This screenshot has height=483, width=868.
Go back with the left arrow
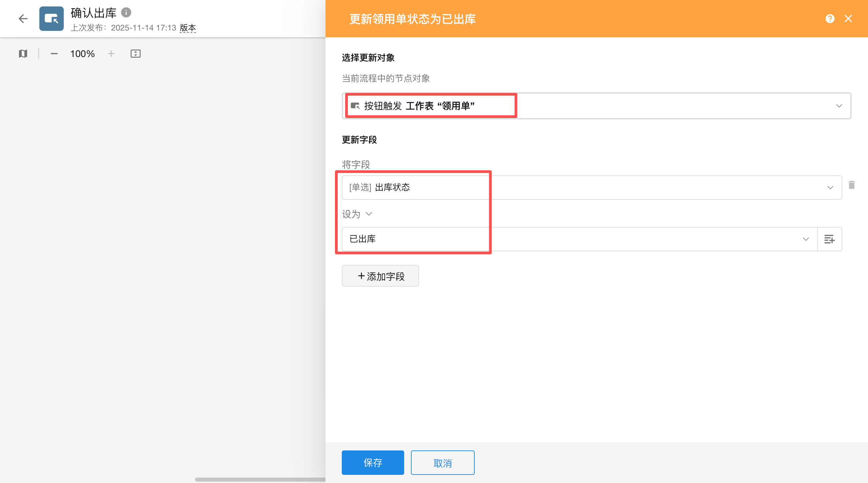point(23,18)
